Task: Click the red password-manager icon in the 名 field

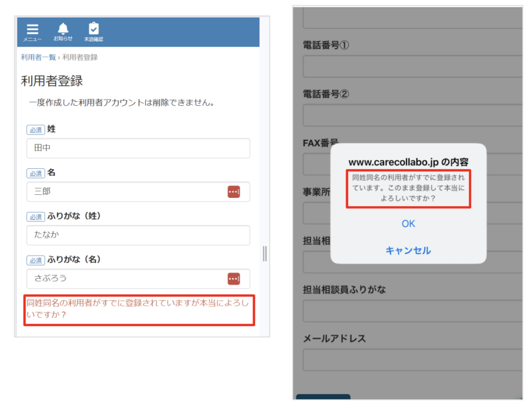Action: point(234,192)
